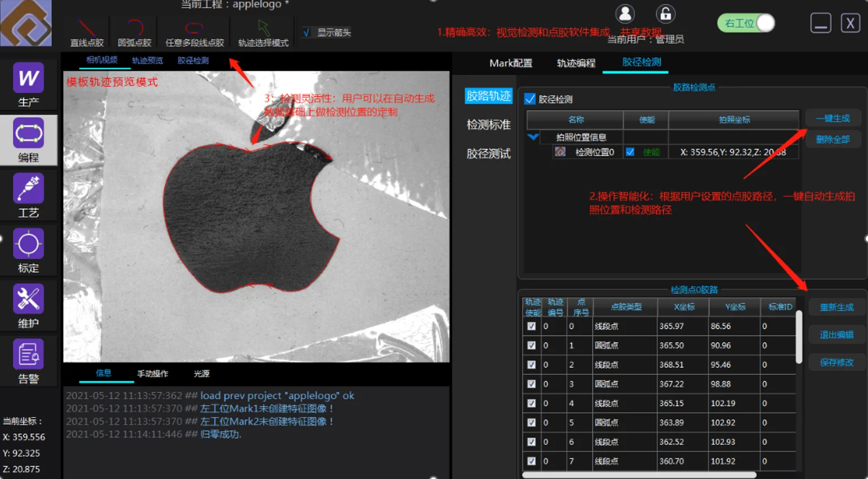Click the user account avatar icon
The height and width of the screenshot is (479, 868).
(624, 14)
